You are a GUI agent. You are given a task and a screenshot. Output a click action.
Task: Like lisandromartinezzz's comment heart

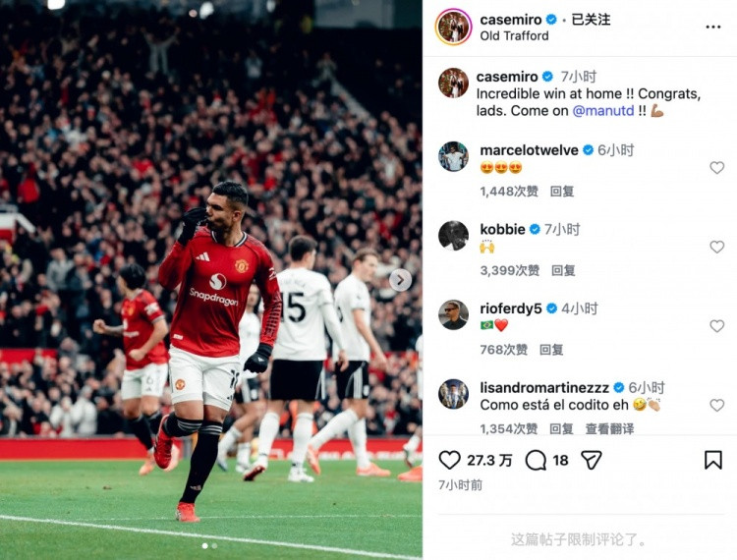click(716, 405)
